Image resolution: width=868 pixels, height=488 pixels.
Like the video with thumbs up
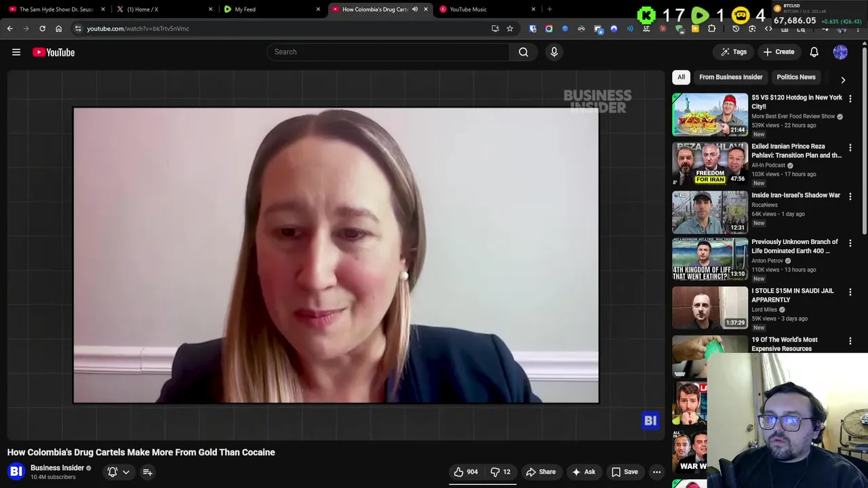click(x=466, y=472)
